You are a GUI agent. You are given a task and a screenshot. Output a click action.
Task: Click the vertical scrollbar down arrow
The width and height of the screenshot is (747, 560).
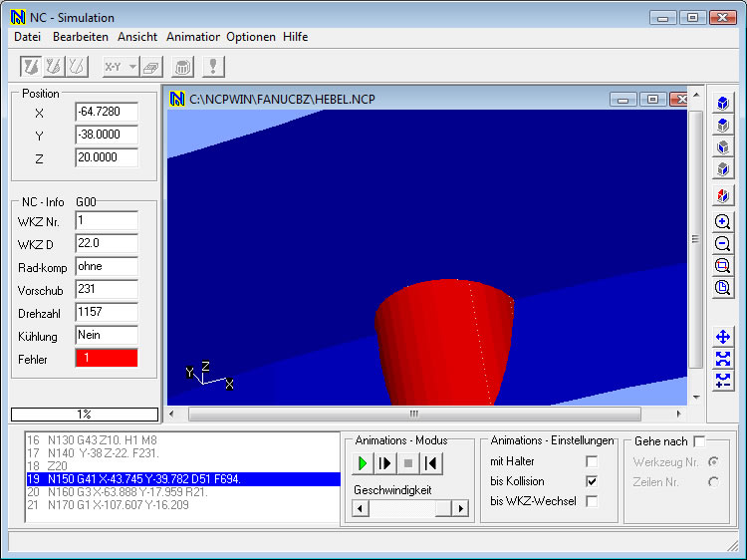[x=696, y=397]
